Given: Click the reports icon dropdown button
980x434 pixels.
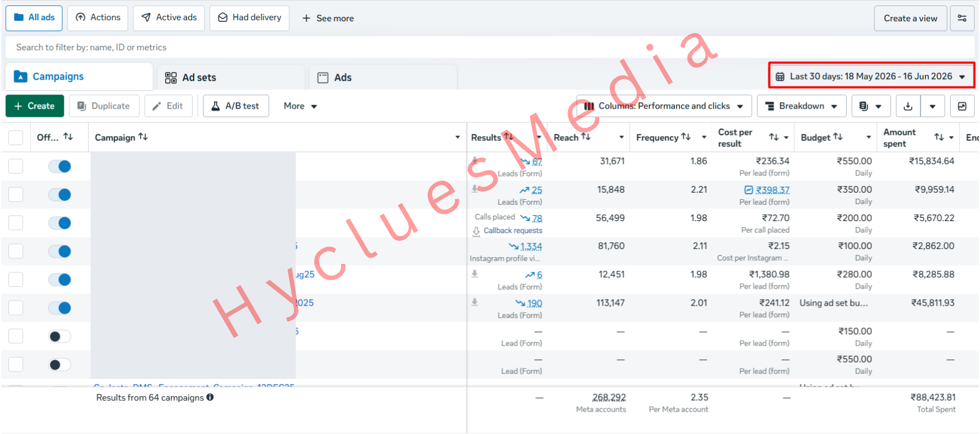Looking at the screenshot, I should pyautogui.click(x=871, y=106).
